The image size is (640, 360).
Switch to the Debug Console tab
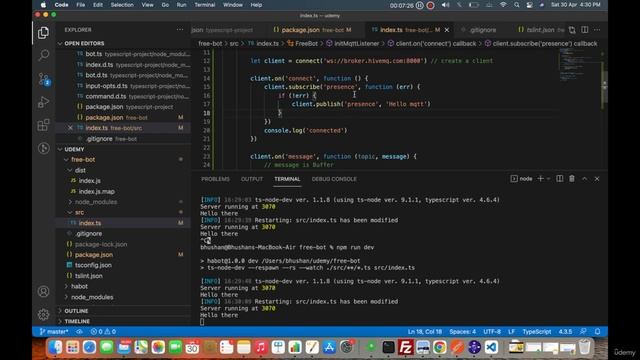tap(334, 179)
